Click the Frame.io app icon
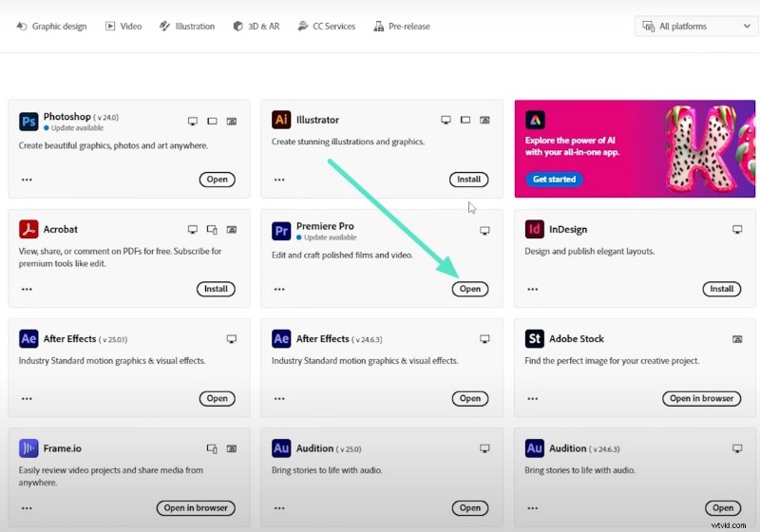The image size is (760, 532). pos(28,448)
